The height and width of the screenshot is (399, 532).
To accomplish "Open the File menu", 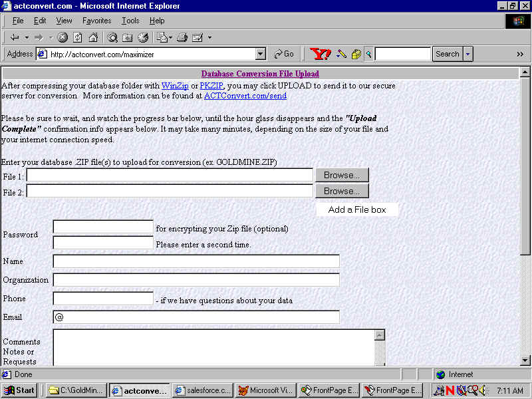I will click(x=18, y=21).
